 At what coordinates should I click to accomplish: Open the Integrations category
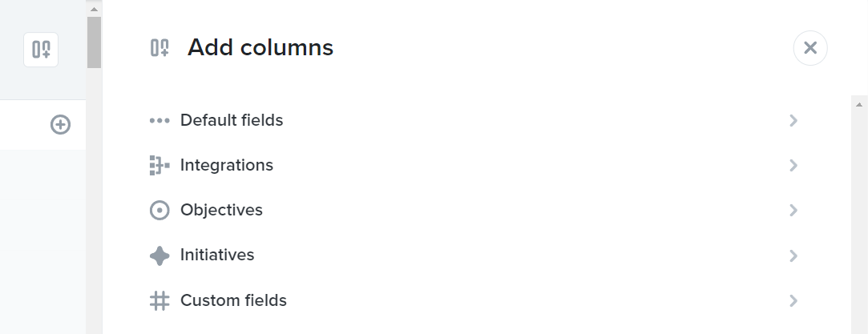tap(475, 165)
